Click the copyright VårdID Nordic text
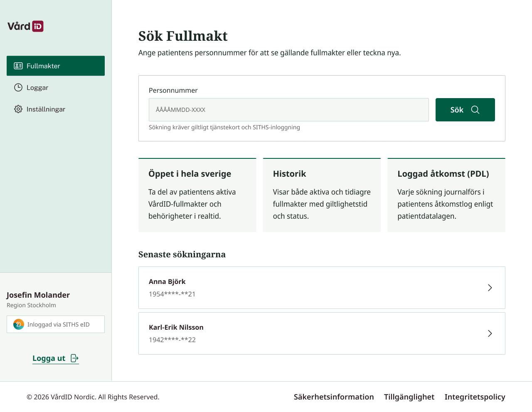This screenshot has height=412, width=532. [x=93, y=397]
